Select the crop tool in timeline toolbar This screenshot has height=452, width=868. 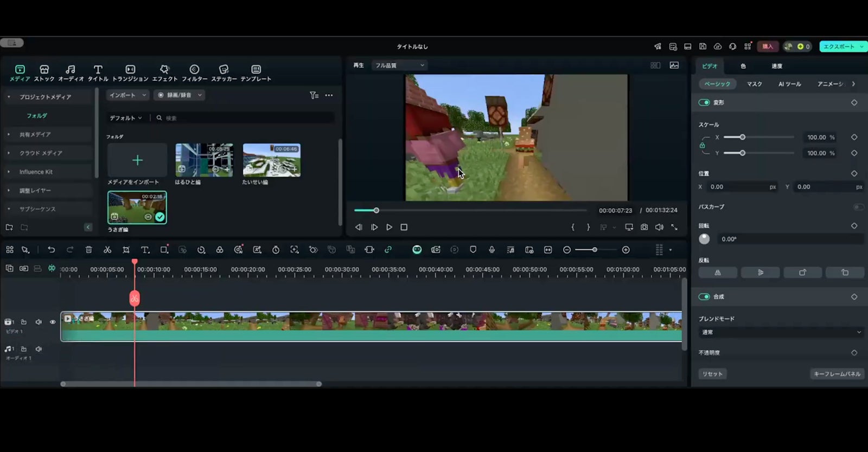[x=126, y=250]
